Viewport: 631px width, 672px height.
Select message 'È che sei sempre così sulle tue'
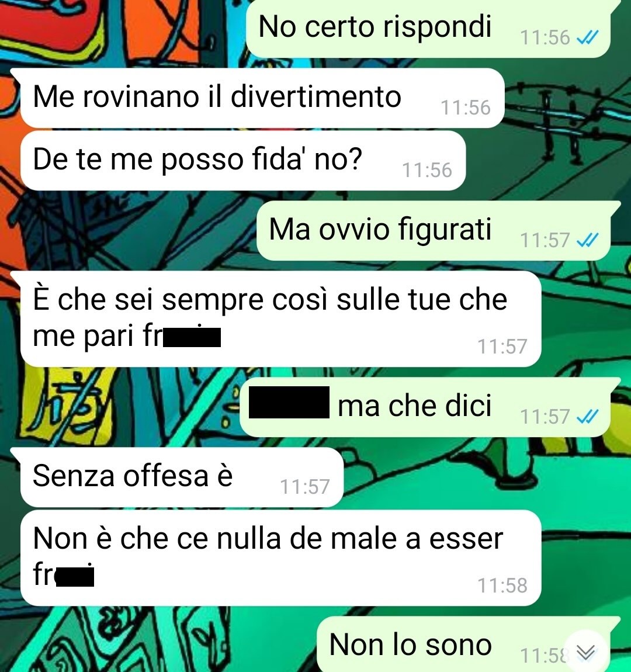click(280, 318)
